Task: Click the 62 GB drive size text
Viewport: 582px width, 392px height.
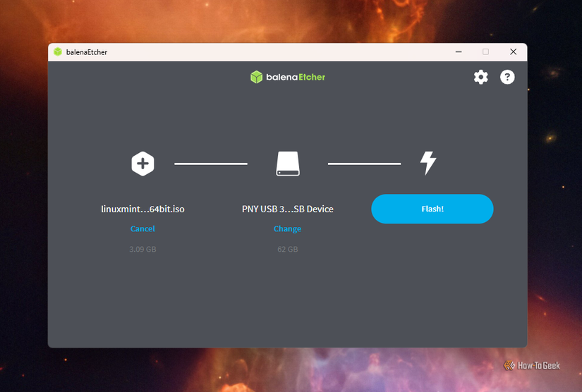Action: click(x=288, y=249)
